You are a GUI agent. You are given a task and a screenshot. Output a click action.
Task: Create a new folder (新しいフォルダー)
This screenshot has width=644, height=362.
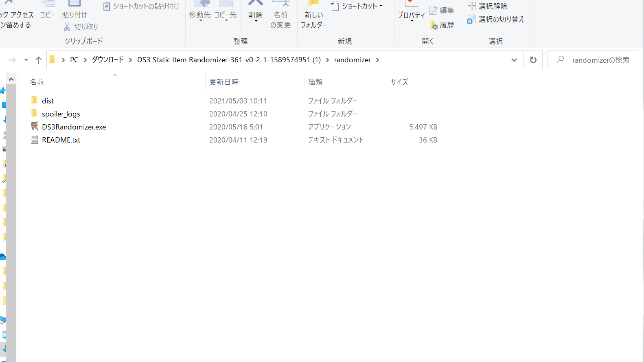314,15
